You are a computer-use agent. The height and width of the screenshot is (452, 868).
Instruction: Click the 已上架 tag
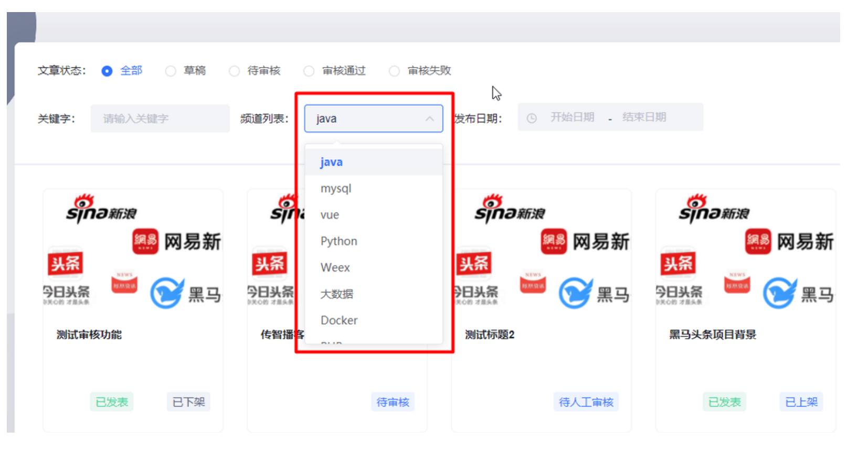point(801,402)
